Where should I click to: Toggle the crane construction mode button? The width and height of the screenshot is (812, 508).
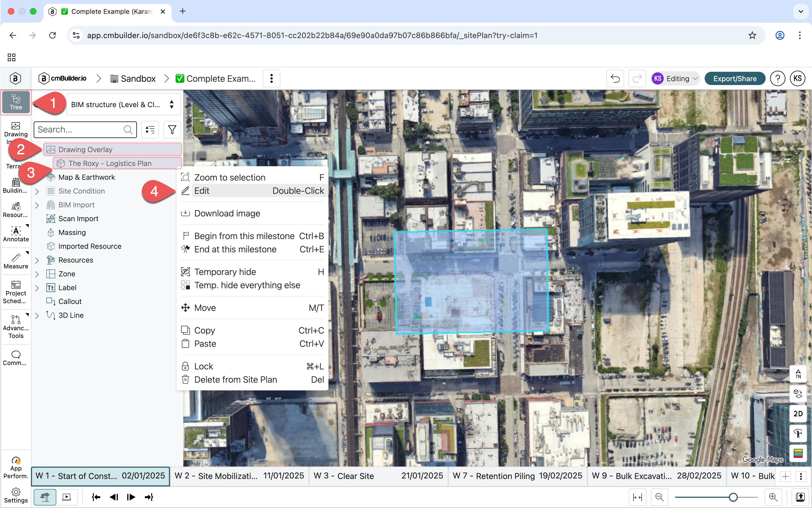pos(45,497)
